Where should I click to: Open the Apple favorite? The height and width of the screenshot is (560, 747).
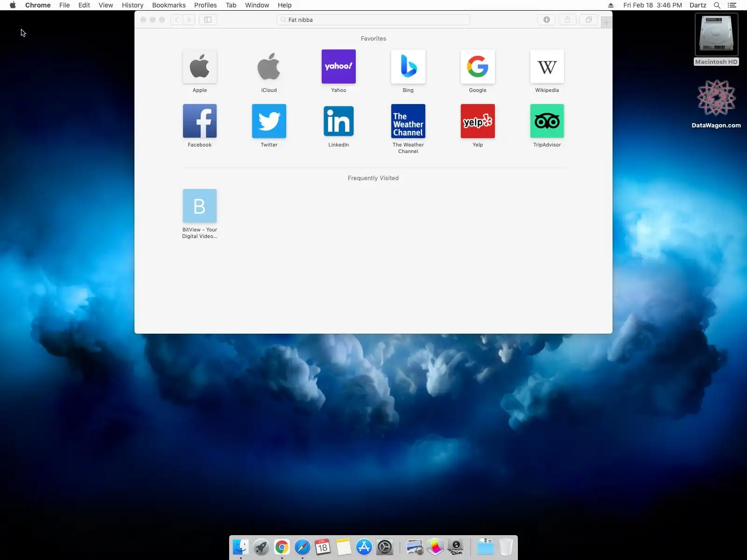(x=200, y=67)
